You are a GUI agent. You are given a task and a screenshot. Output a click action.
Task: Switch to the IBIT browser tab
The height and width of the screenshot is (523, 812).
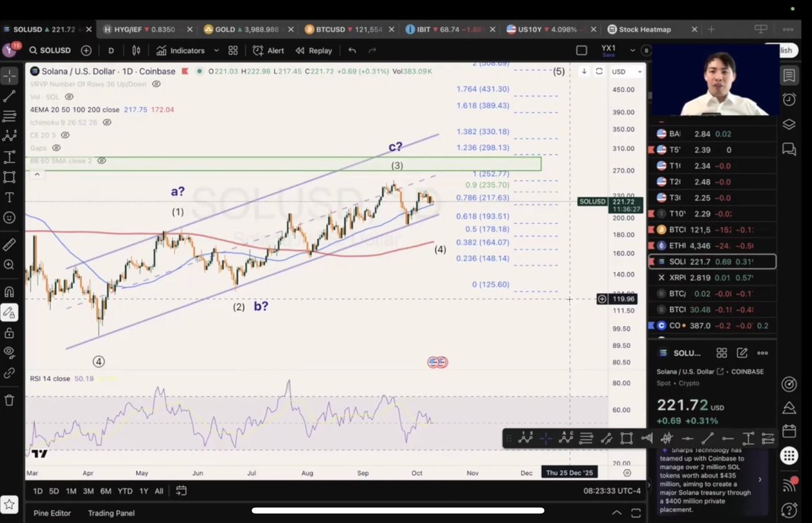(x=451, y=30)
